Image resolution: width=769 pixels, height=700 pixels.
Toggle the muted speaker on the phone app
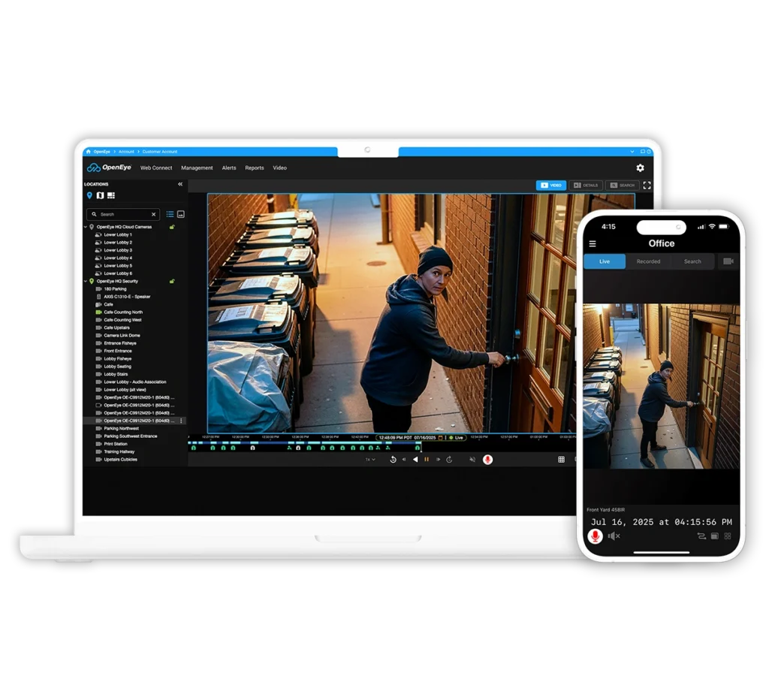pyautogui.click(x=614, y=536)
